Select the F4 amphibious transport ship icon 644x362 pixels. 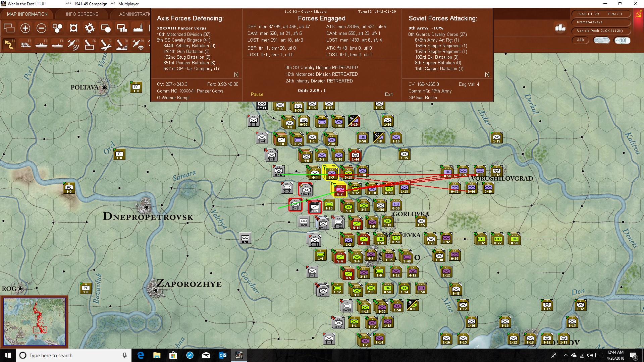point(57,44)
